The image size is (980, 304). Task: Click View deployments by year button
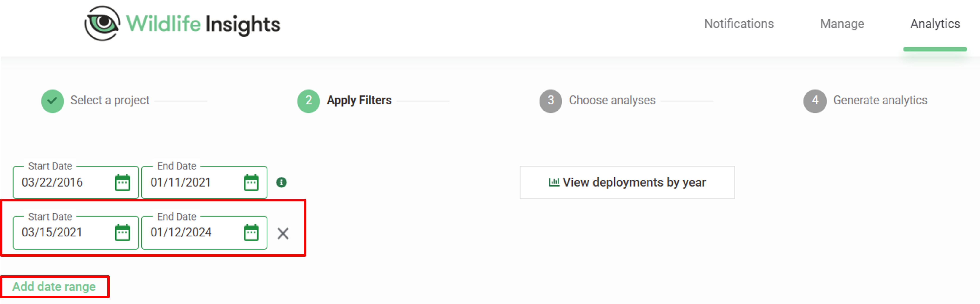point(627,182)
